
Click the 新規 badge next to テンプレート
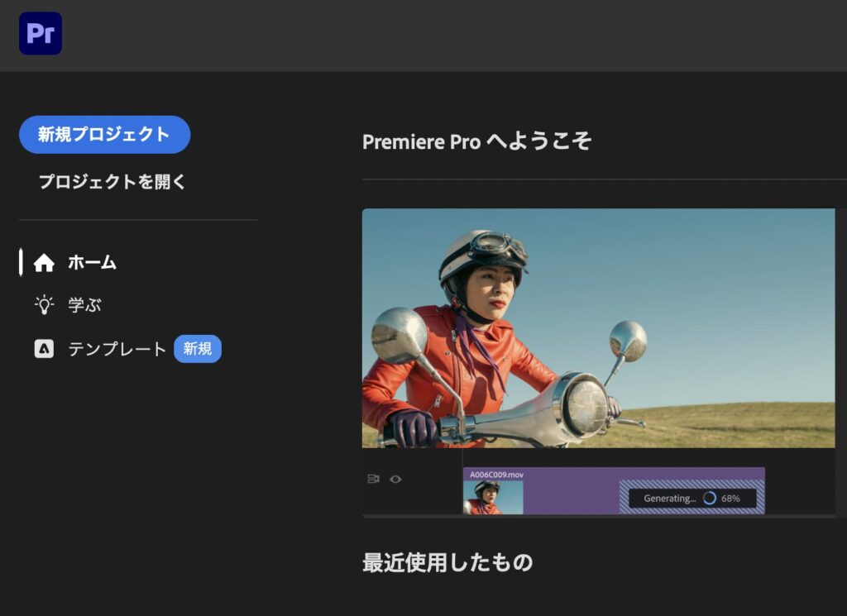(198, 349)
